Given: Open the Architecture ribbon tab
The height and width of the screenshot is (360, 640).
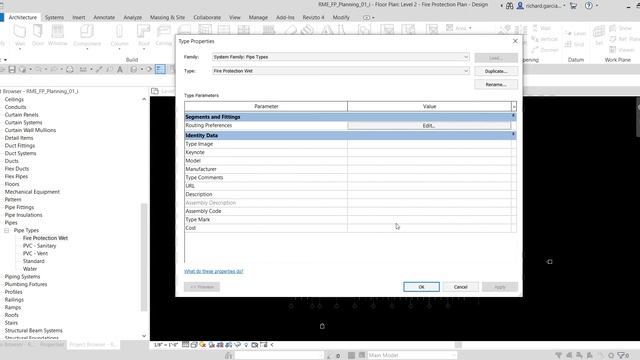Looking at the screenshot, I should tap(23, 18).
